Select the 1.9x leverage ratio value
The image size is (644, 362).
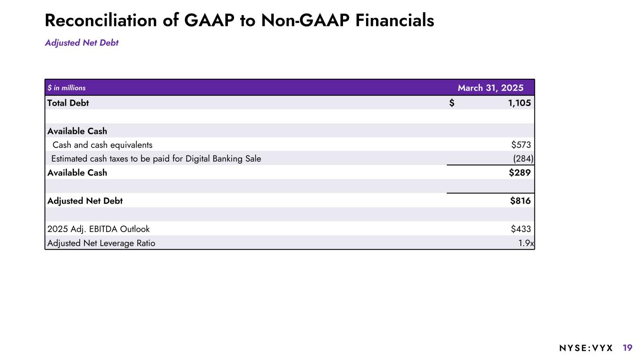(525, 243)
